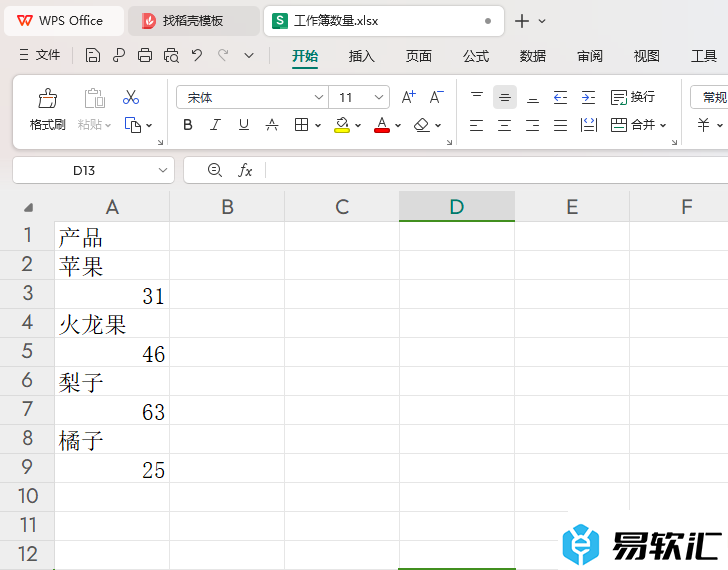The width and height of the screenshot is (728, 570).
Task: Open File (文件) menu
Action: [x=40, y=55]
